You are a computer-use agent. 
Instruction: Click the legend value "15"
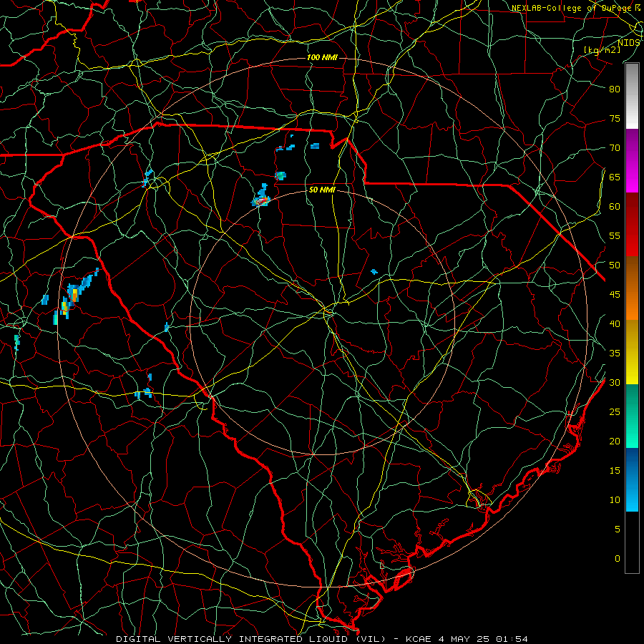click(x=615, y=470)
